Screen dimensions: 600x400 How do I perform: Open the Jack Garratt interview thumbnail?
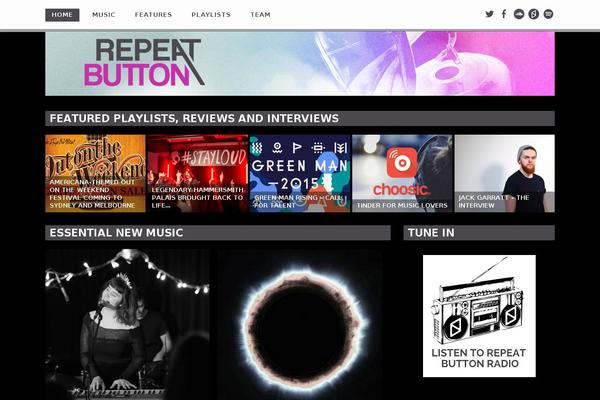[x=504, y=173]
